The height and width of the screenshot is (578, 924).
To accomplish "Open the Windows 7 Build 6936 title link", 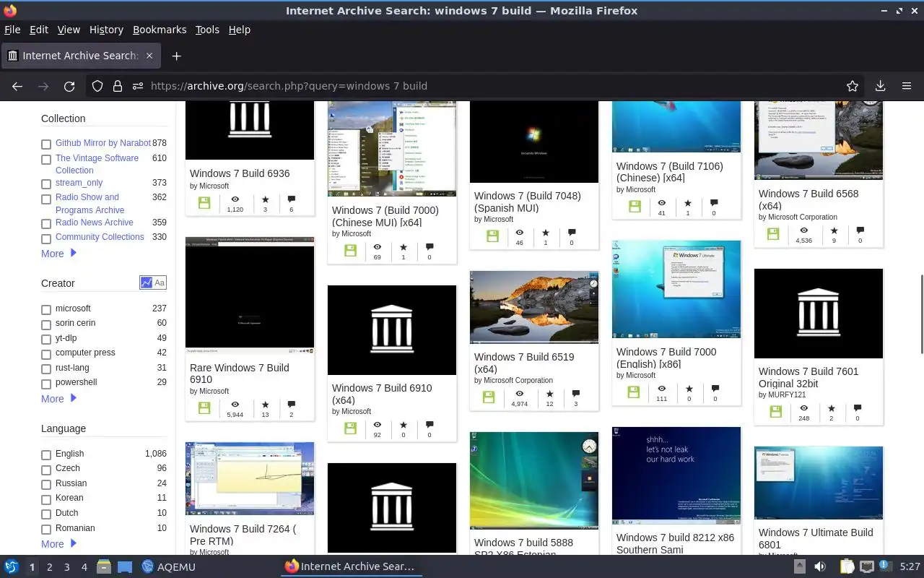I will coord(240,173).
